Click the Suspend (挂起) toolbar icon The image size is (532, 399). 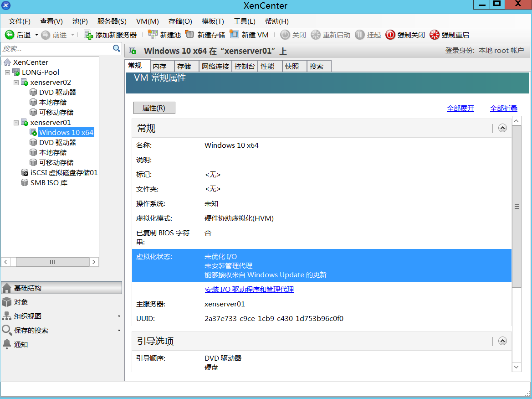[x=360, y=35]
